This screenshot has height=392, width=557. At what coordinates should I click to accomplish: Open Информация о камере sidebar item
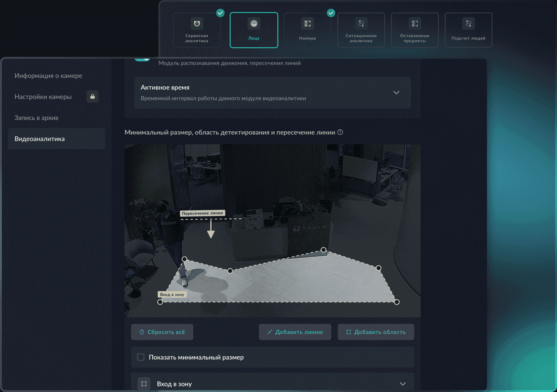48,76
